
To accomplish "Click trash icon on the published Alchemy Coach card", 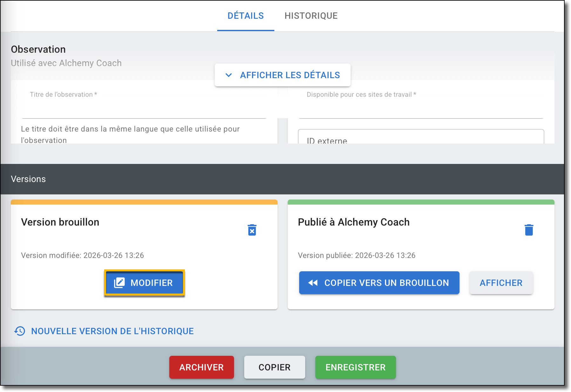I will 529,230.
